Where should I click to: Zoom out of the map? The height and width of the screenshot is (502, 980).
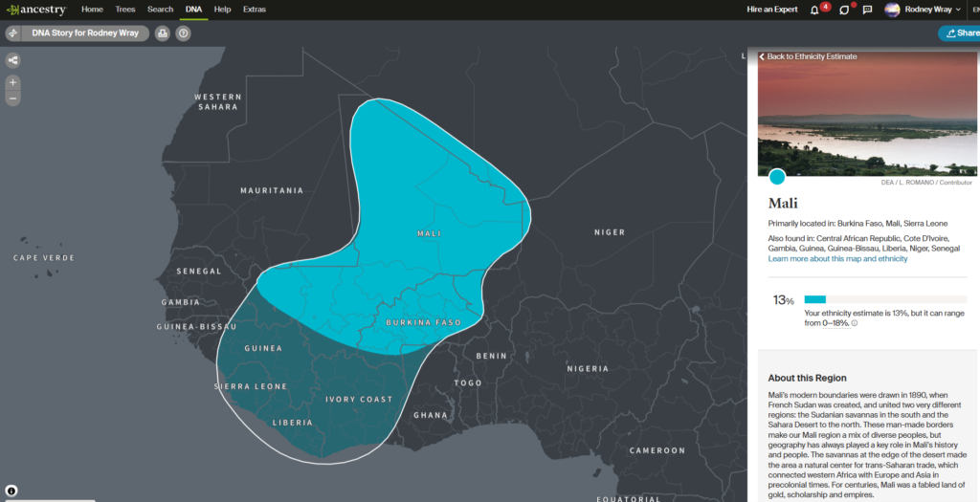pyautogui.click(x=13, y=98)
